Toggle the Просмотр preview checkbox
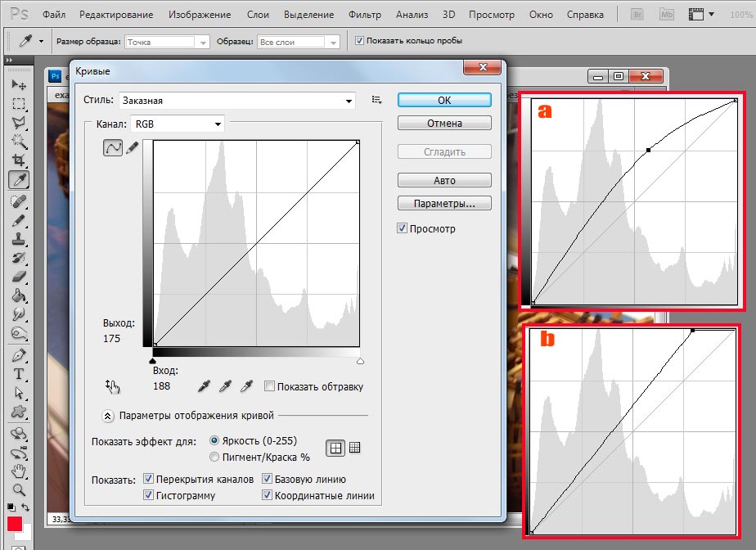756x550 pixels. pyautogui.click(x=403, y=229)
